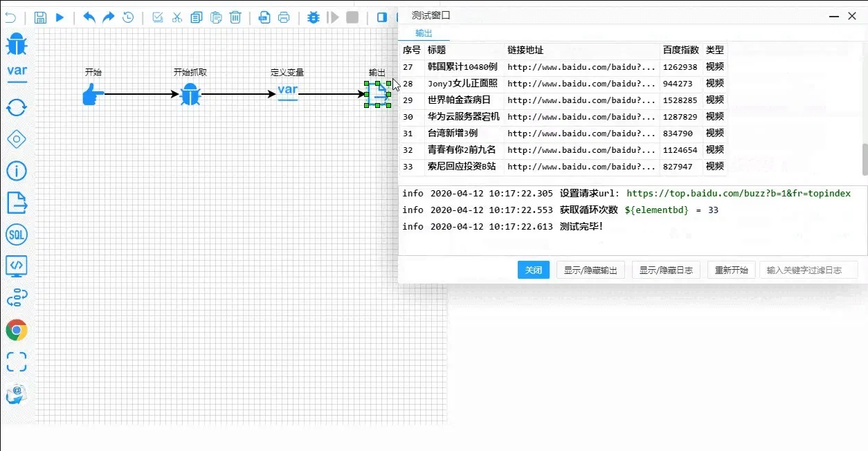Undo the last action
Image resolution: width=868 pixels, height=451 pixels.
tap(89, 17)
